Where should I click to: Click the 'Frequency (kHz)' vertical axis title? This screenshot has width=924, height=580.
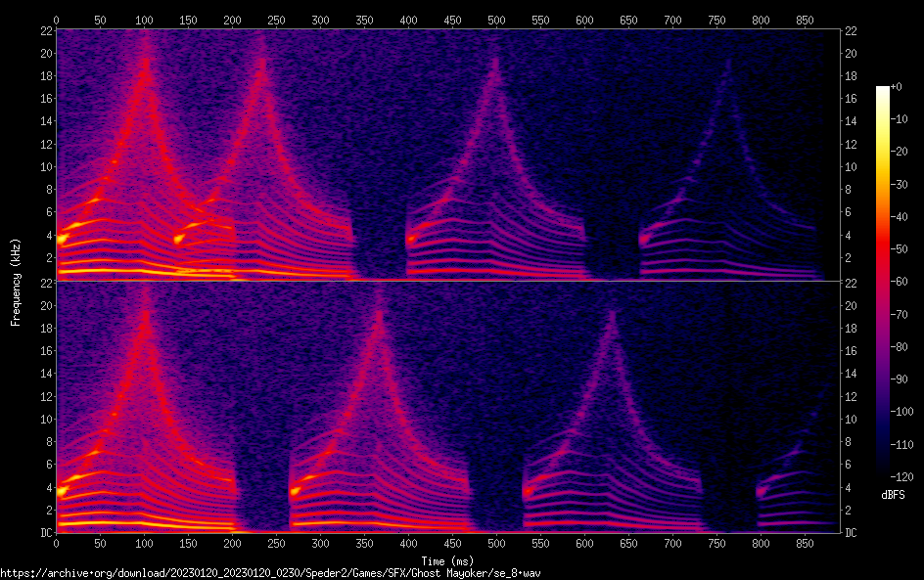click(x=16, y=282)
